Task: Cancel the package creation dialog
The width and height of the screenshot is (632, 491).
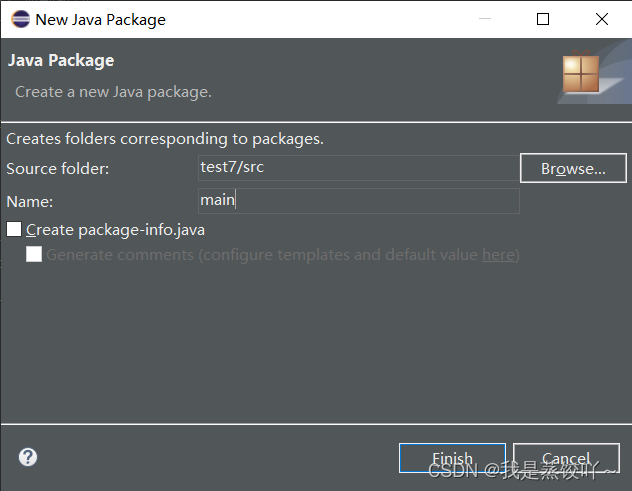Action: [566, 459]
